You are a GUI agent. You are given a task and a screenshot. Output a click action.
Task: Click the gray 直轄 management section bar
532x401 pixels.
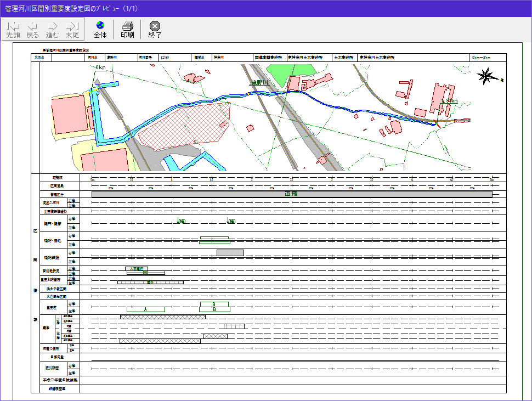[x=291, y=194]
